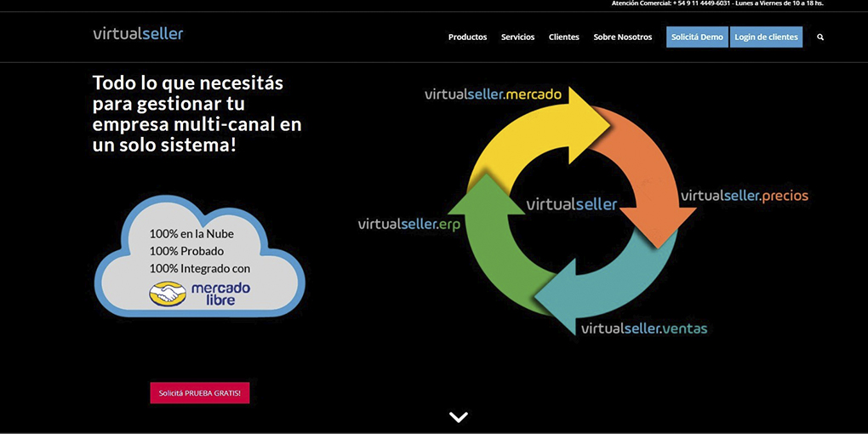Open the Sobre Nosotros menu

coord(623,37)
